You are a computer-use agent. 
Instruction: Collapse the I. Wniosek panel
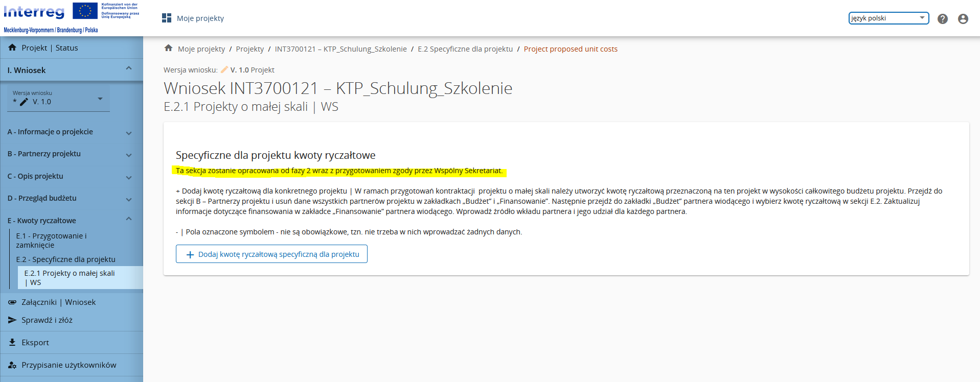(x=128, y=68)
